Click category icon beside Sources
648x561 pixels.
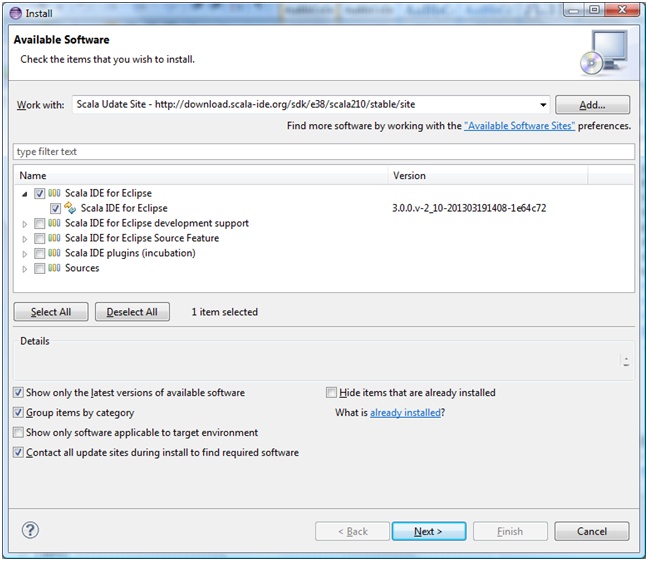[x=54, y=268]
